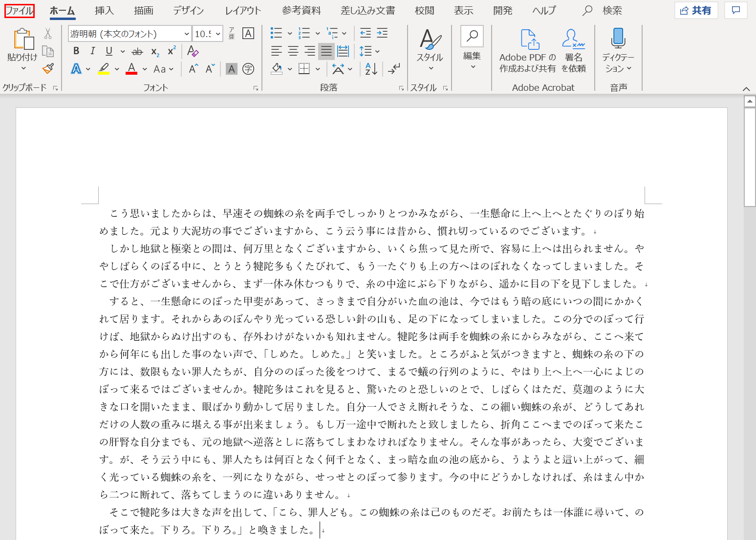The width and height of the screenshot is (756, 540).
Task: Open Styles gallery
Action: pyautogui.click(x=430, y=51)
